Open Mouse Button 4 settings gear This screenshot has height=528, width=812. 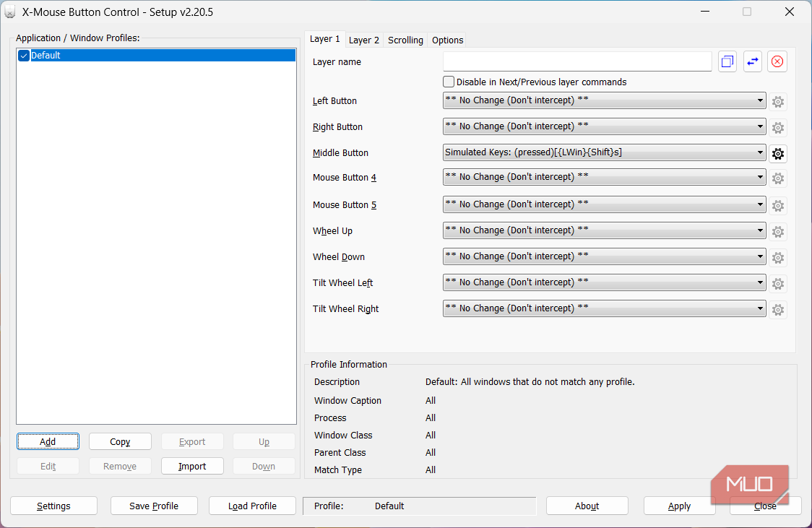point(778,178)
